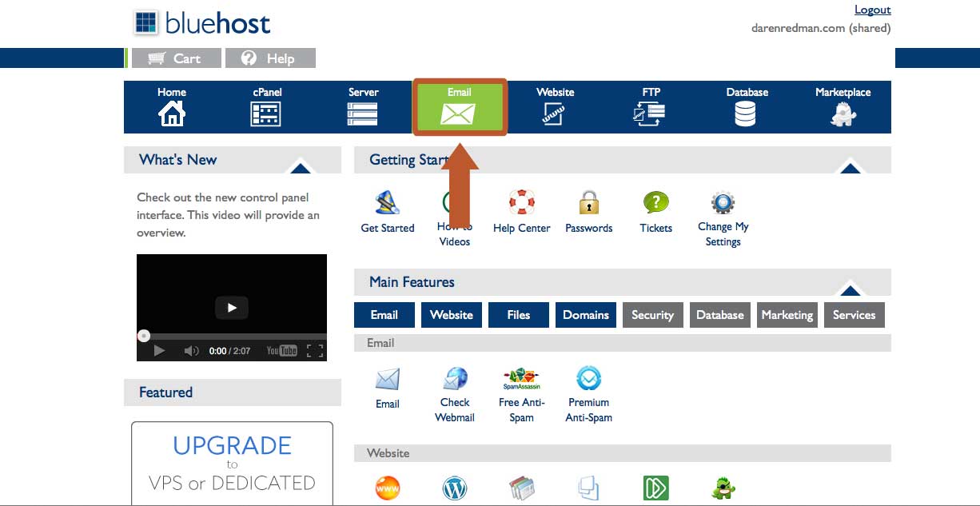The image size is (980, 506).
Task: Open the Cart button
Action: (175, 58)
